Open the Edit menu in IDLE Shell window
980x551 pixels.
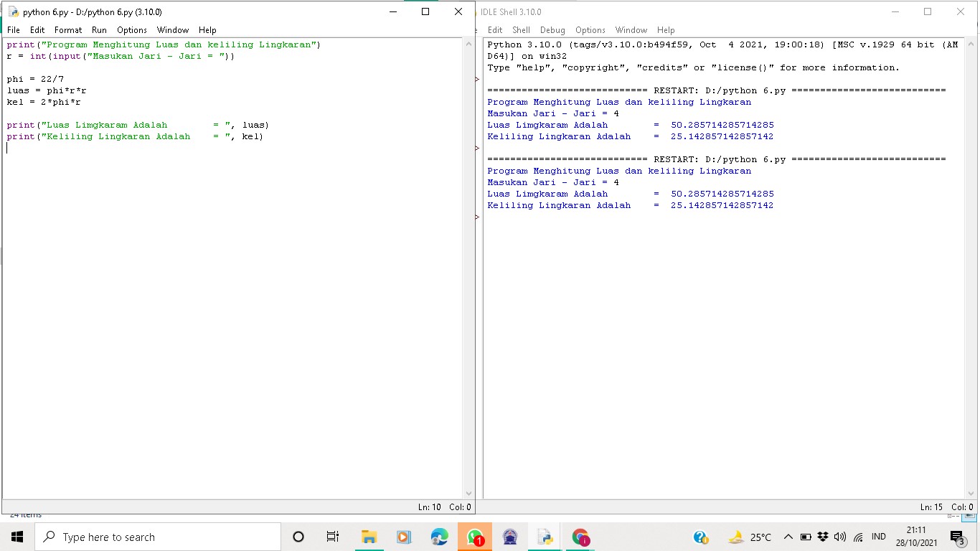(x=495, y=30)
